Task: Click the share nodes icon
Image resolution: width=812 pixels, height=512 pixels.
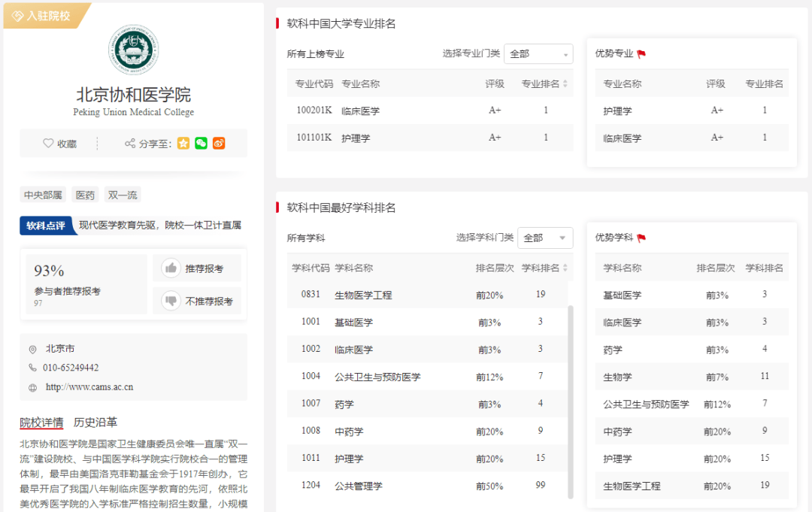Action: point(130,144)
